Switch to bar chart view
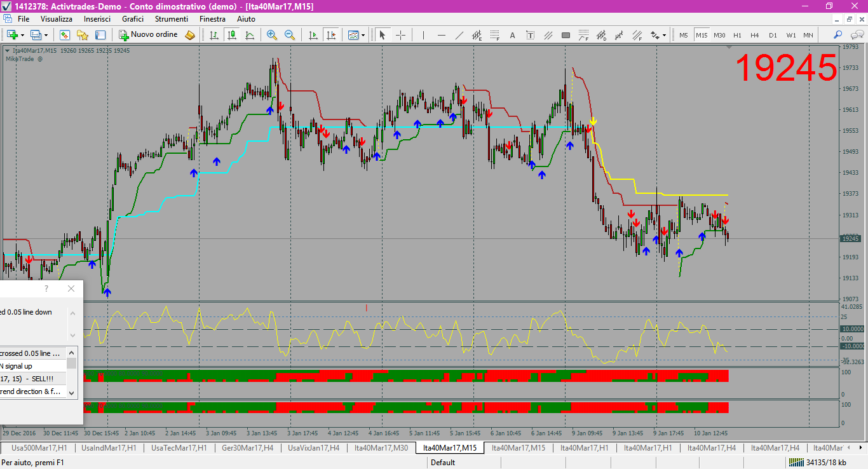 [x=215, y=35]
